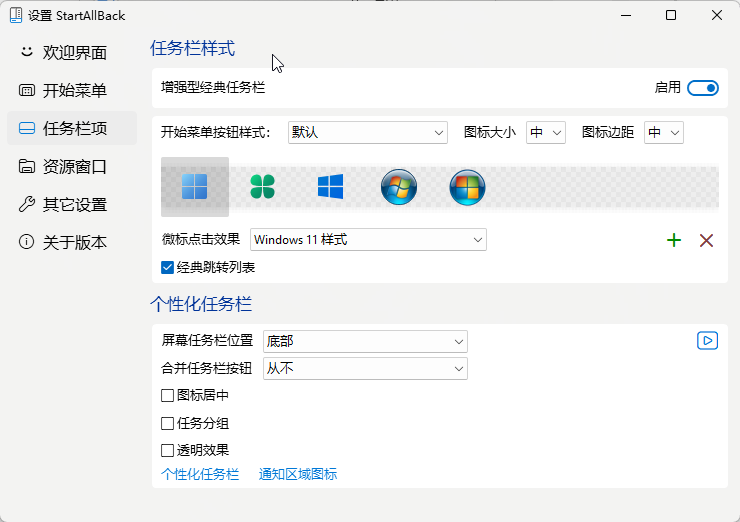The height and width of the screenshot is (522, 740).
Task: Open the 合并任务栏按钮 dropdown showing 从不
Action: tap(365, 369)
